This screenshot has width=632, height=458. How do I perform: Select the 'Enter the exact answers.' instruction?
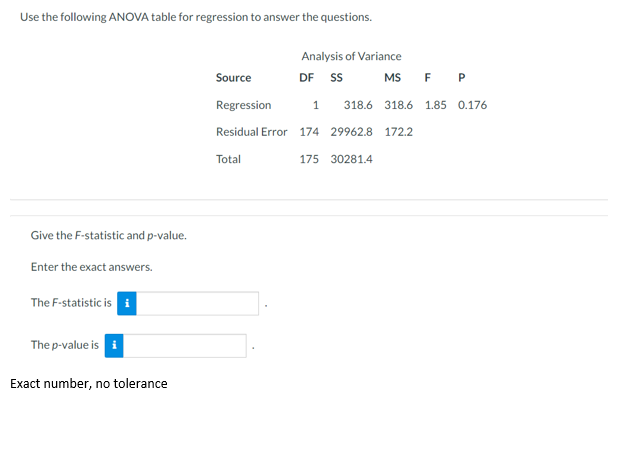[91, 267]
